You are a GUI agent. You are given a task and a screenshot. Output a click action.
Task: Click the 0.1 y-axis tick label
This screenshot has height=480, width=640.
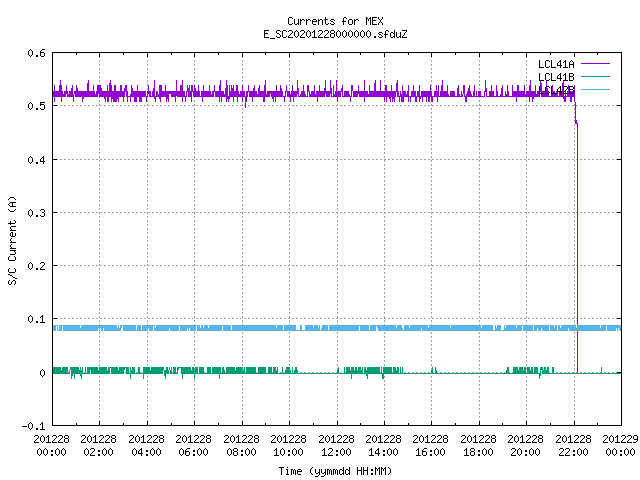click(x=36, y=319)
